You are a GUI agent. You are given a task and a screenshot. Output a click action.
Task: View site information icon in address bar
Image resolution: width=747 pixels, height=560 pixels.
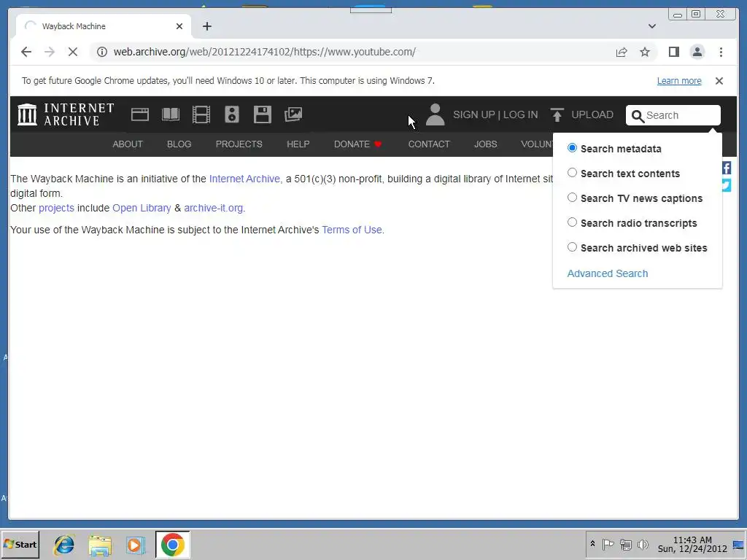point(102,52)
